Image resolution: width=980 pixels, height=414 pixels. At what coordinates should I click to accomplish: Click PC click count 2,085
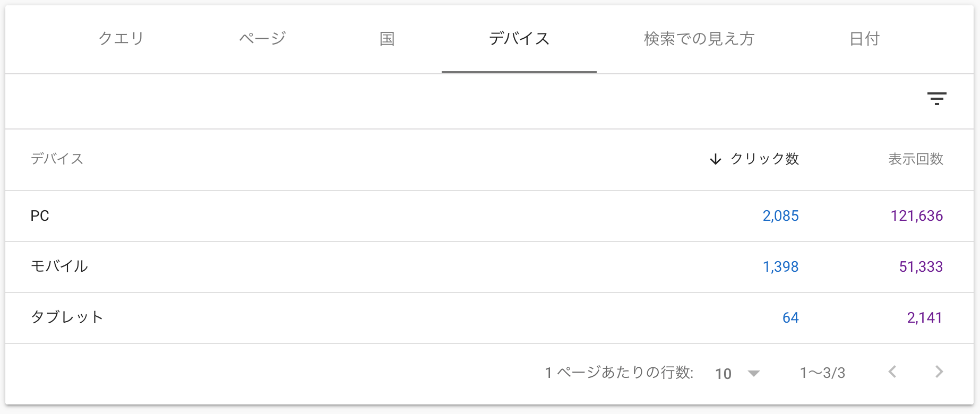tap(780, 216)
